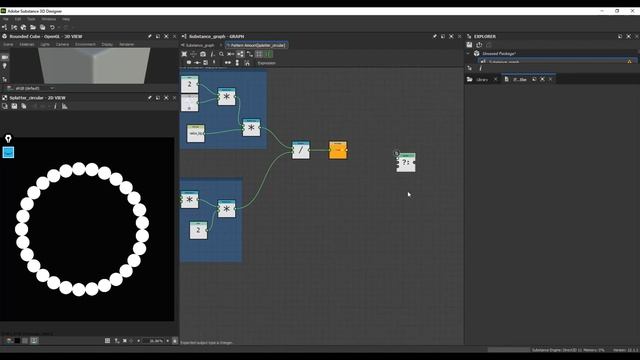The height and width of the screenshot is (360, 640).
Task: Open the Camera menu in 3D view
Action: (x=62, y=44)
